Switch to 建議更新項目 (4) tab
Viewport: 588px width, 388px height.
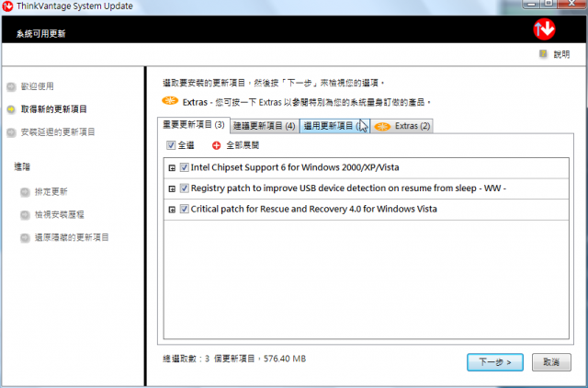[265, 126]
